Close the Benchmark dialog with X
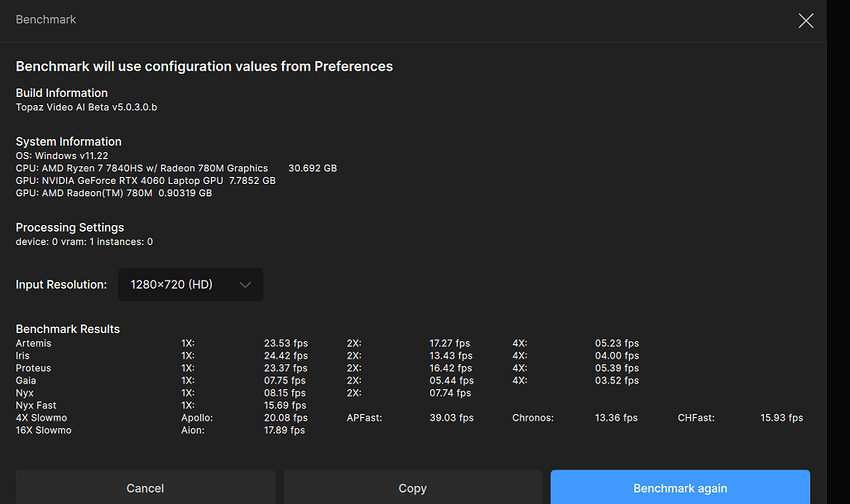The width and height of the screenshot is (850, 504). pos(806,21)
